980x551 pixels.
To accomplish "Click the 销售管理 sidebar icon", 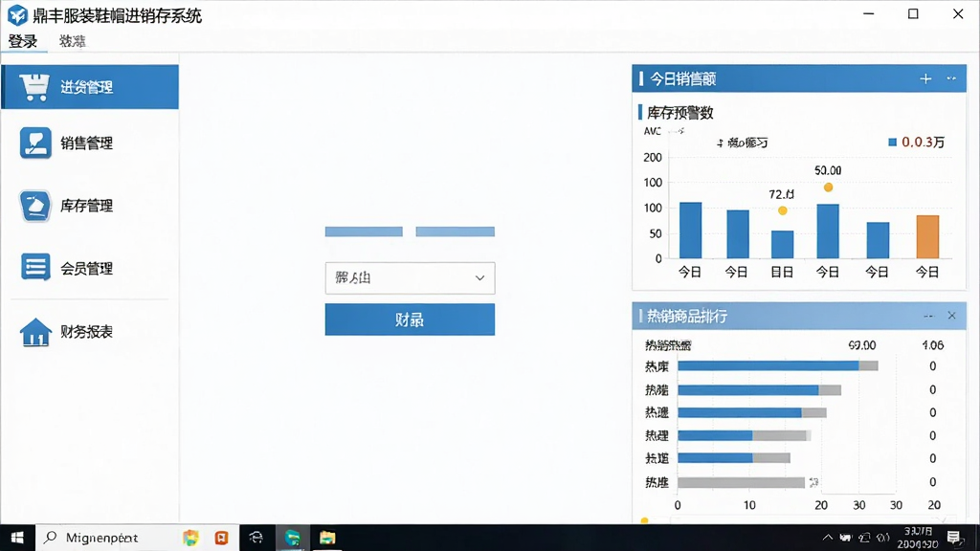I will coord(35,143).
